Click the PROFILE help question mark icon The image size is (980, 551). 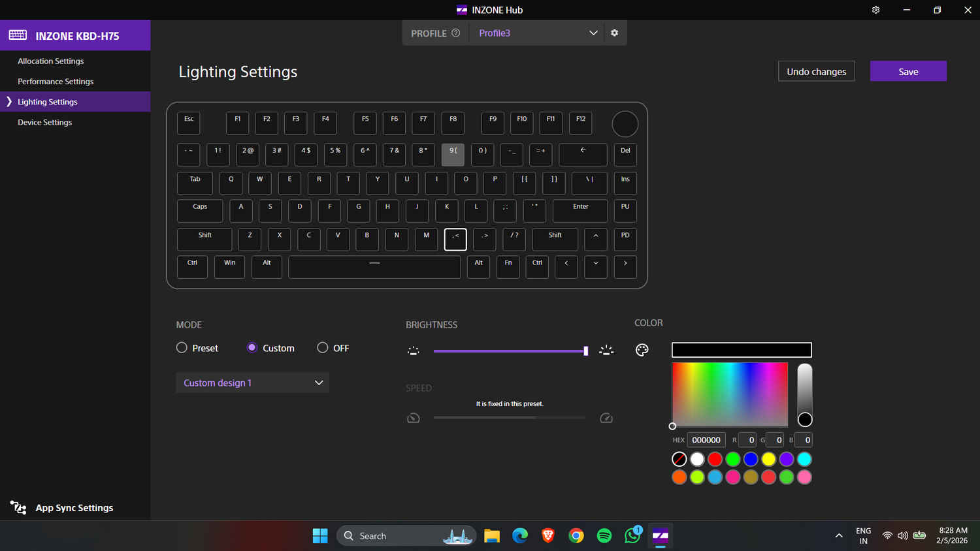click(x=456, y=33)
